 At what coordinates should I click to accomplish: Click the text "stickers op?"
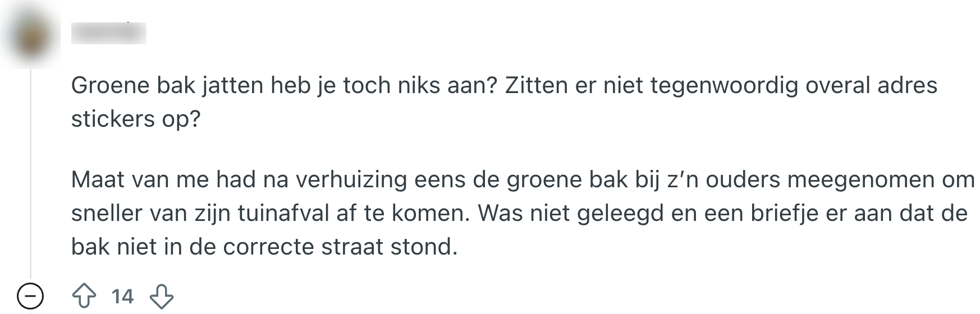tap(135, 119)
